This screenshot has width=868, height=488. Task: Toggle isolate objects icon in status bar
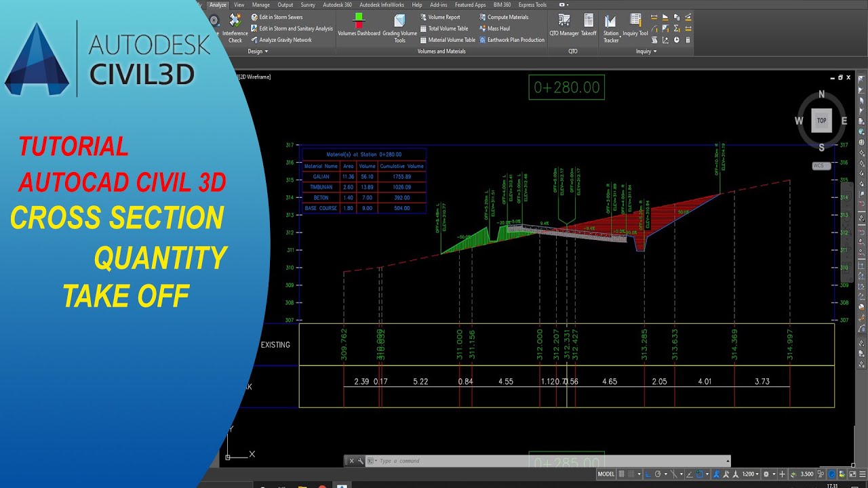821,474
